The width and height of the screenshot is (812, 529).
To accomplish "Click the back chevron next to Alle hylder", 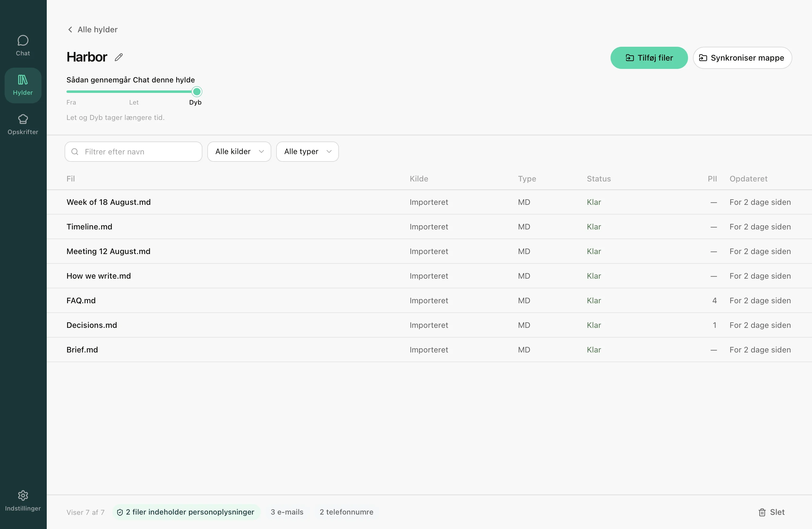I will (x=70, y=30).
